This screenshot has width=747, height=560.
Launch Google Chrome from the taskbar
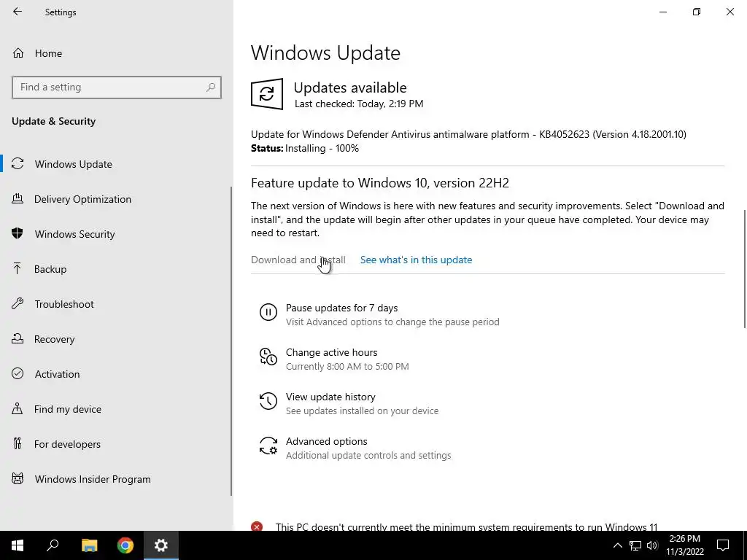click(x=125, y=545)
